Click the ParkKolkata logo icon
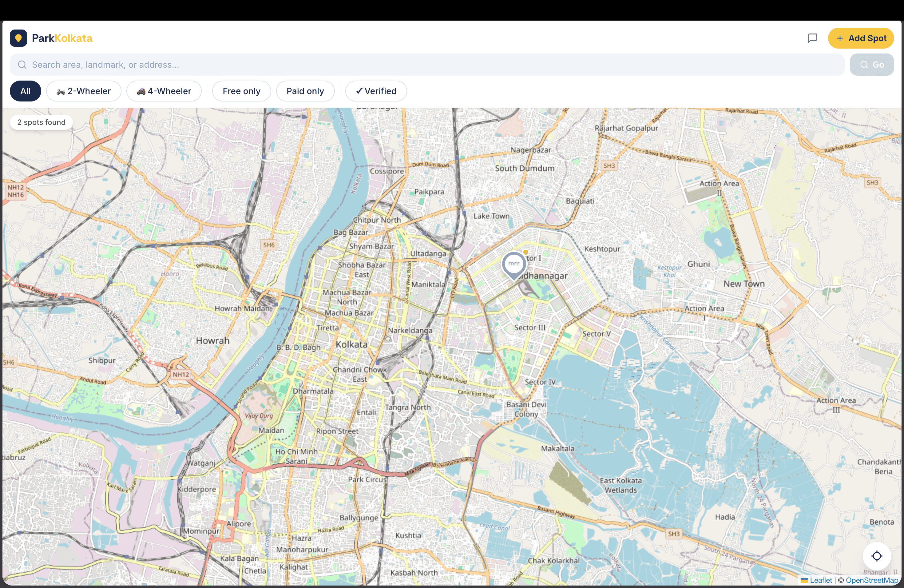 (x=18, y=38)
